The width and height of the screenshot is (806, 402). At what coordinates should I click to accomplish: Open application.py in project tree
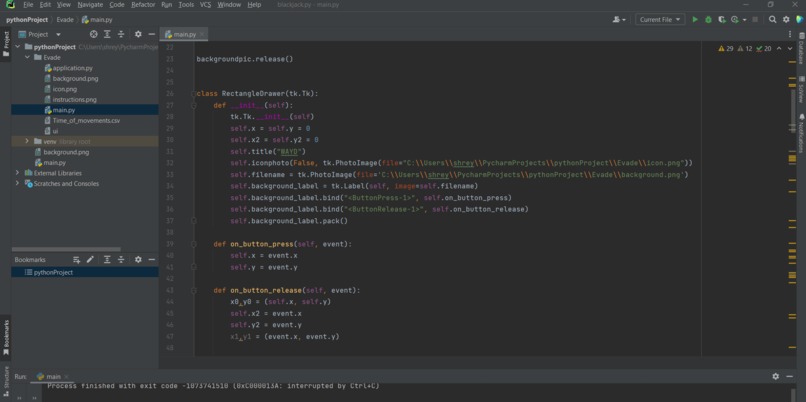pos(72,68)
